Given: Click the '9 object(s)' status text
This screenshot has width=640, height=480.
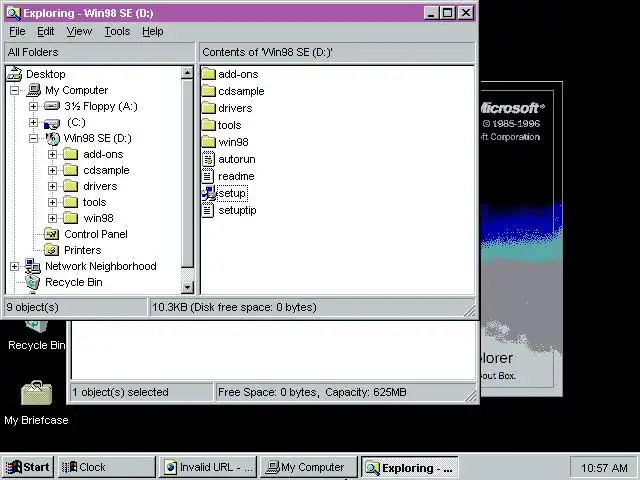Looking at the screenshot, I should coord(33,307).
